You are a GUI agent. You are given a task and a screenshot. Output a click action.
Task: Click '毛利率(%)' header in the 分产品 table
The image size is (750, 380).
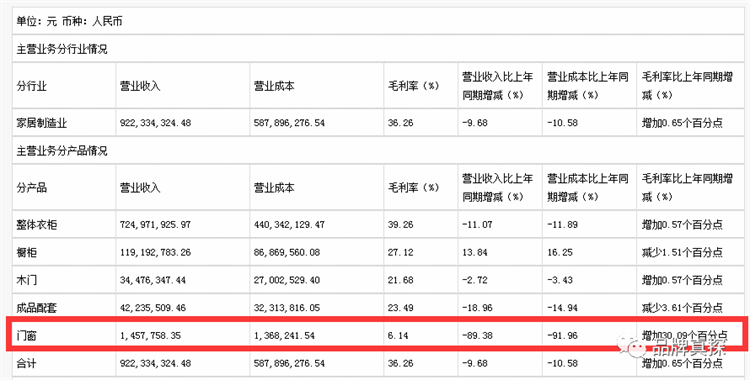[x=413, y=188]
